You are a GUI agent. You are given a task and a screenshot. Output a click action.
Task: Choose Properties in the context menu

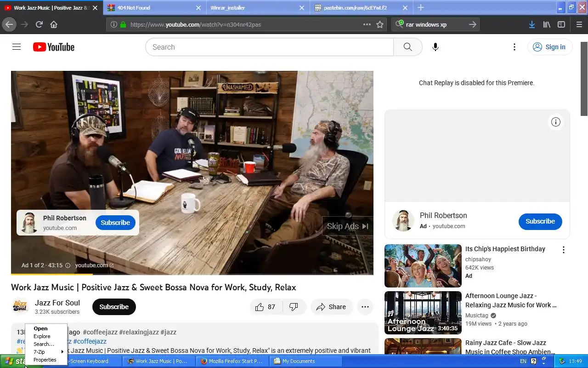click(x=46, y=360)
